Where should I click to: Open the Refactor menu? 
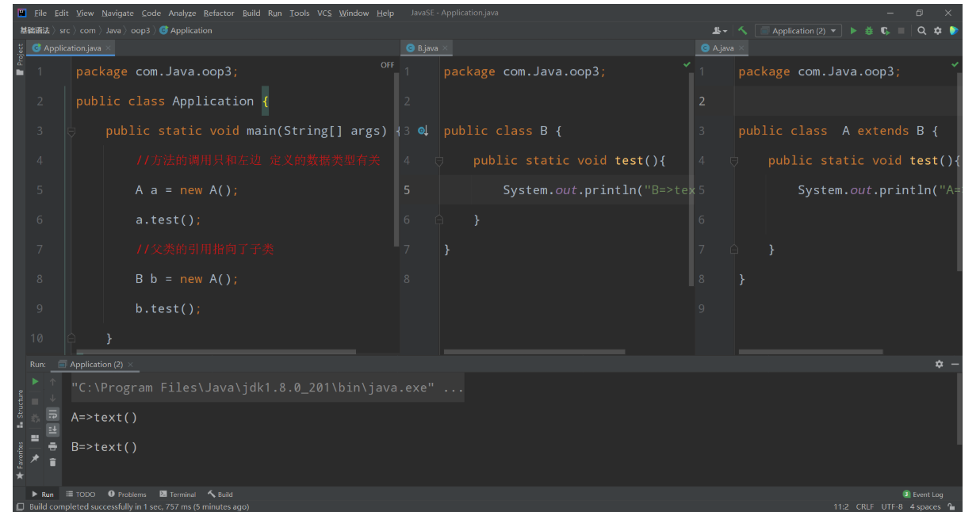(x=219, y=13)
